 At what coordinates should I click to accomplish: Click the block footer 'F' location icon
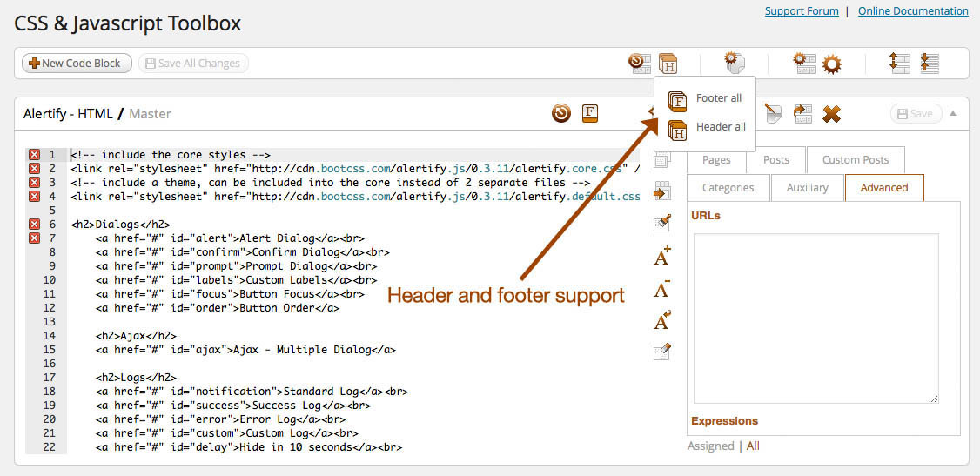(590, 113)
